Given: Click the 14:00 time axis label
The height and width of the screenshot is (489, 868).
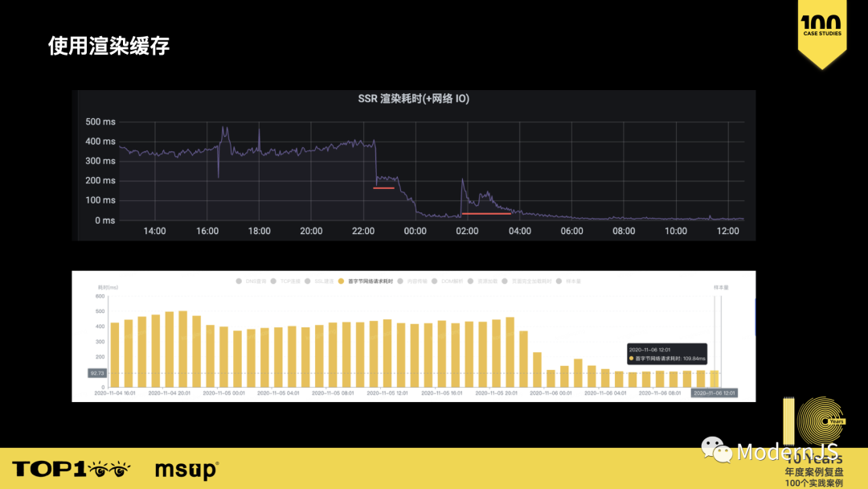Looking at the screenshot, I should click(x=154, y=231).
